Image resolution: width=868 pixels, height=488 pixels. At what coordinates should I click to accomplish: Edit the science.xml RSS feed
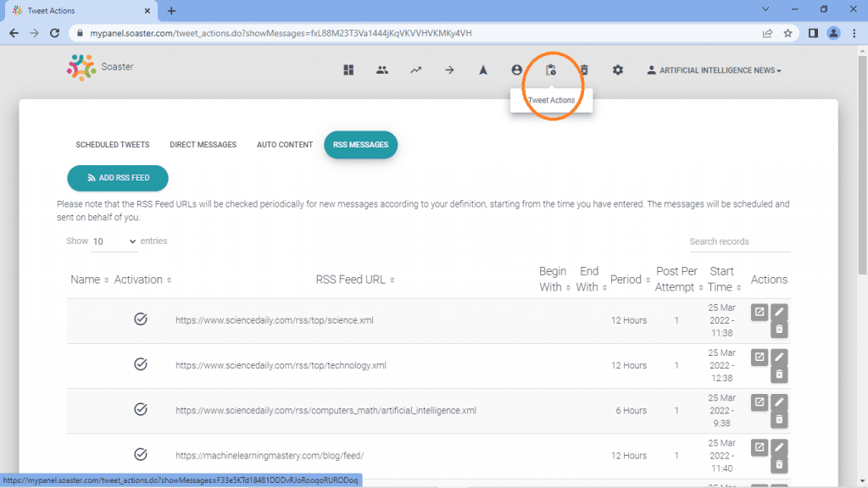[780, 312]
